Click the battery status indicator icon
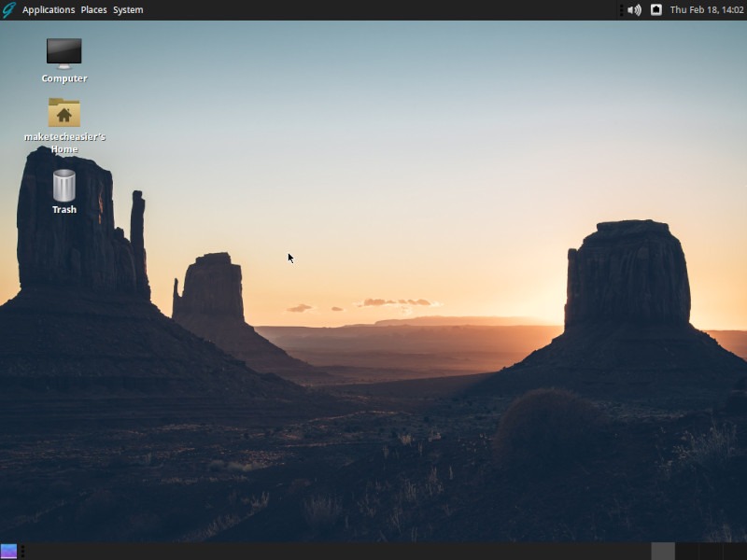 (656, 9)
